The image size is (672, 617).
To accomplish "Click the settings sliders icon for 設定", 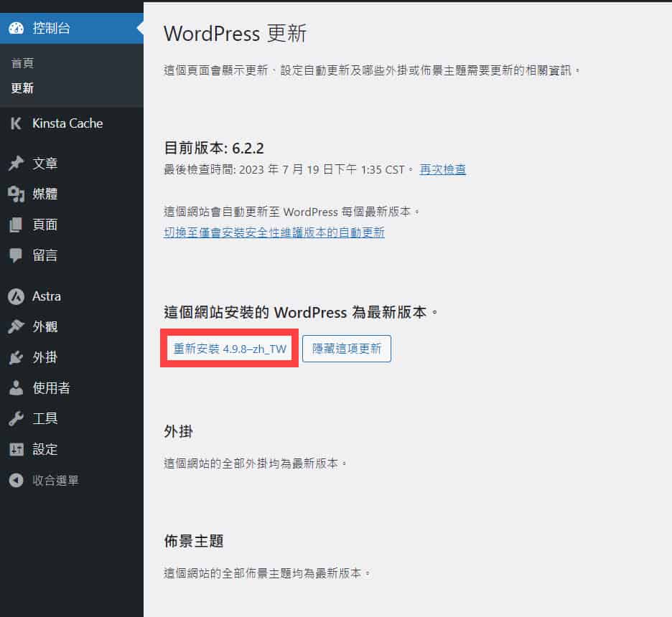I will (x=17, y=449).
